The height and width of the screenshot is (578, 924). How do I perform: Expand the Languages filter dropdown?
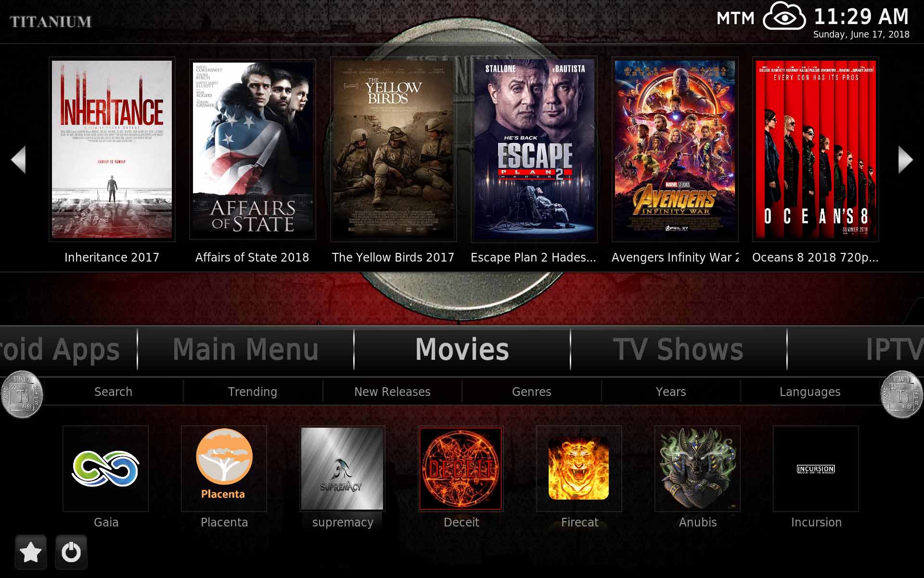click(x=811, y=392)
